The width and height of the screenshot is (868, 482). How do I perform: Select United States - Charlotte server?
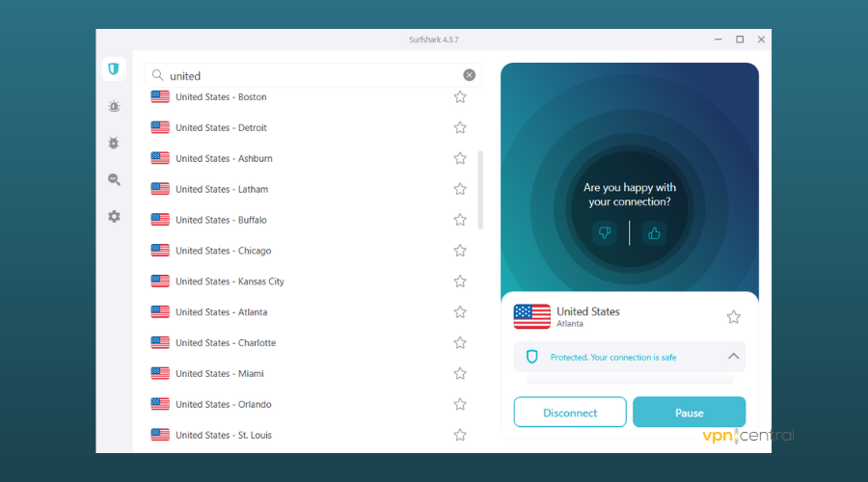309,342
